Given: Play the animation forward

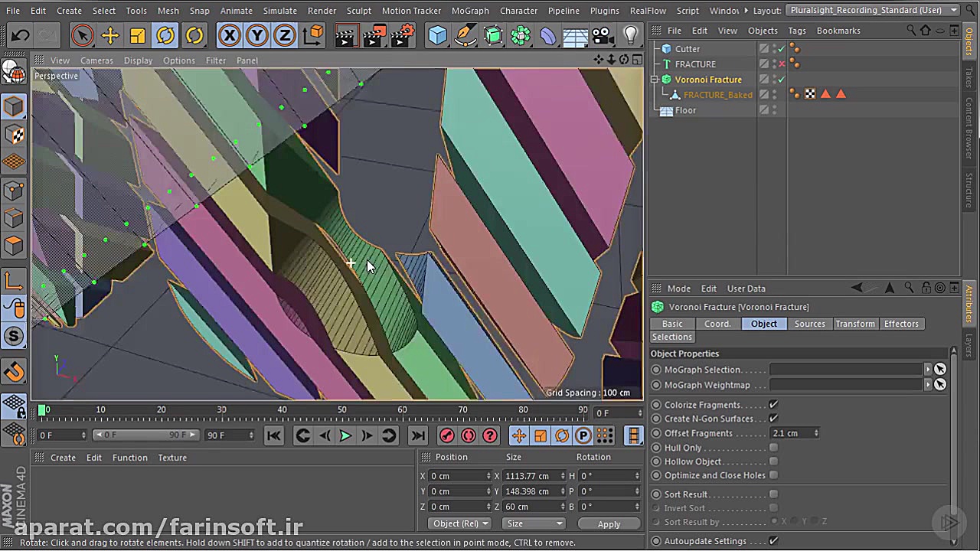Looking at the screenshot, I should pos(345,435).
